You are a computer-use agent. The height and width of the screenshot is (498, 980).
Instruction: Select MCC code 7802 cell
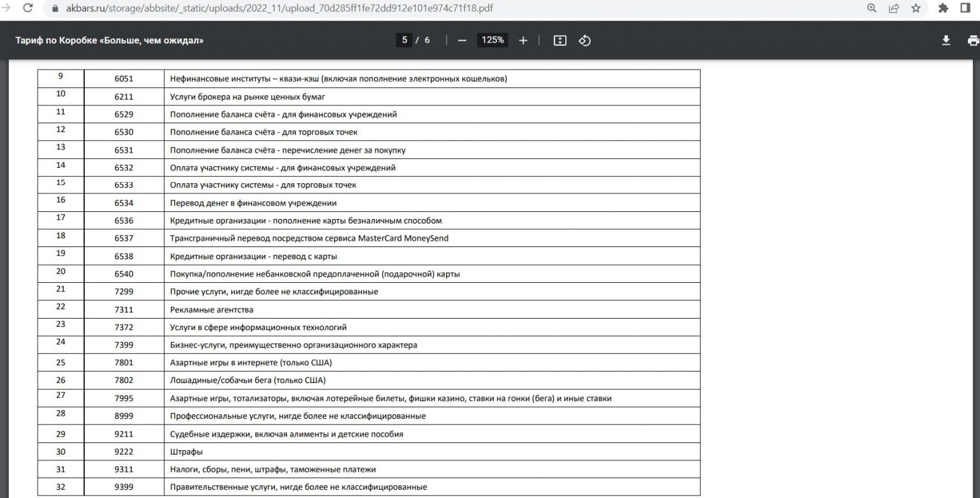tap(124, 381)
